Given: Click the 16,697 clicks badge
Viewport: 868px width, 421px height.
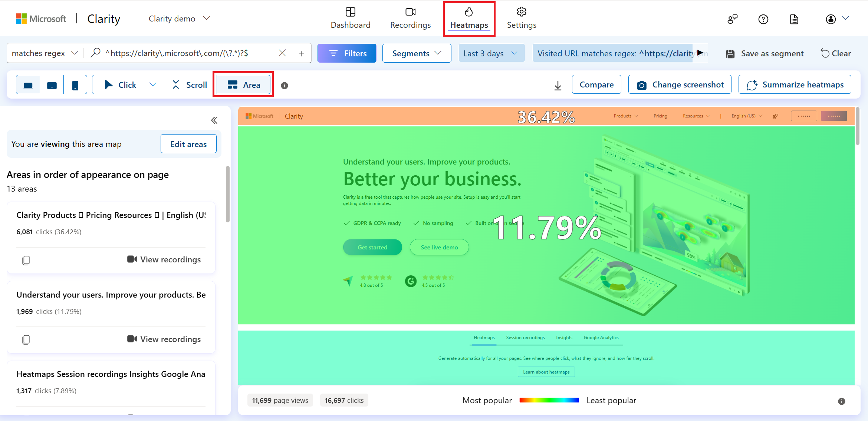Looking at the screenshot, I should pos(344,400).
